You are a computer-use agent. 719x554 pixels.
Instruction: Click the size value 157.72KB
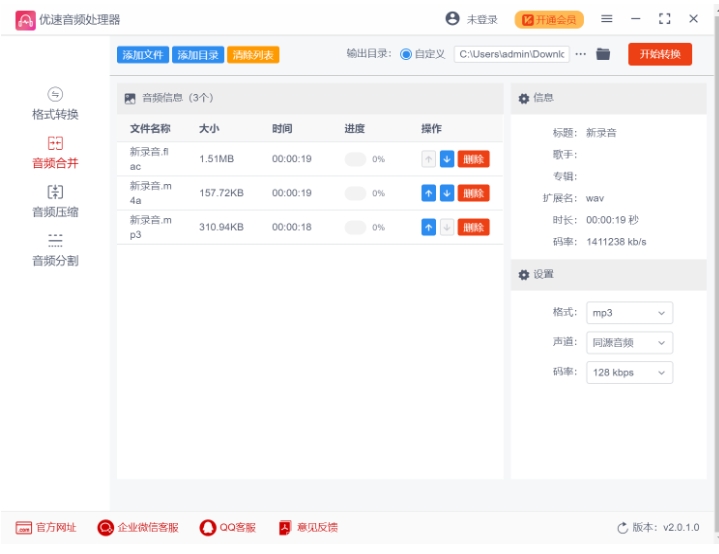coord(221,193)
